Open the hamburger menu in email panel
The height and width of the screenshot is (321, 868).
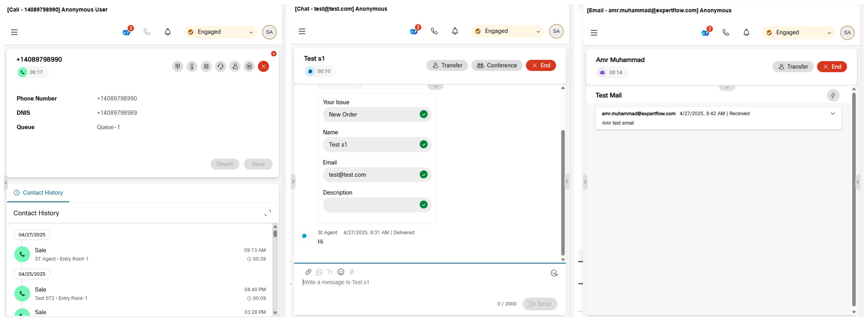[x=594, y=33]
